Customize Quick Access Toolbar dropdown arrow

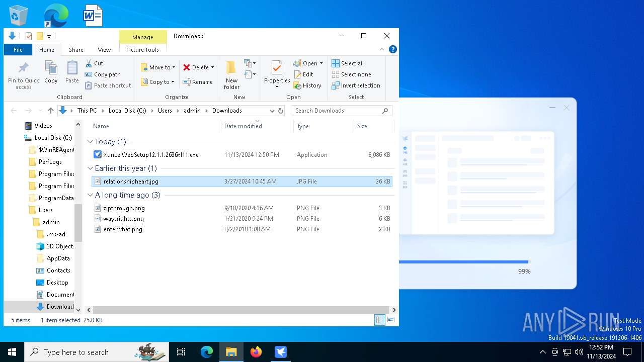(49, 36)
